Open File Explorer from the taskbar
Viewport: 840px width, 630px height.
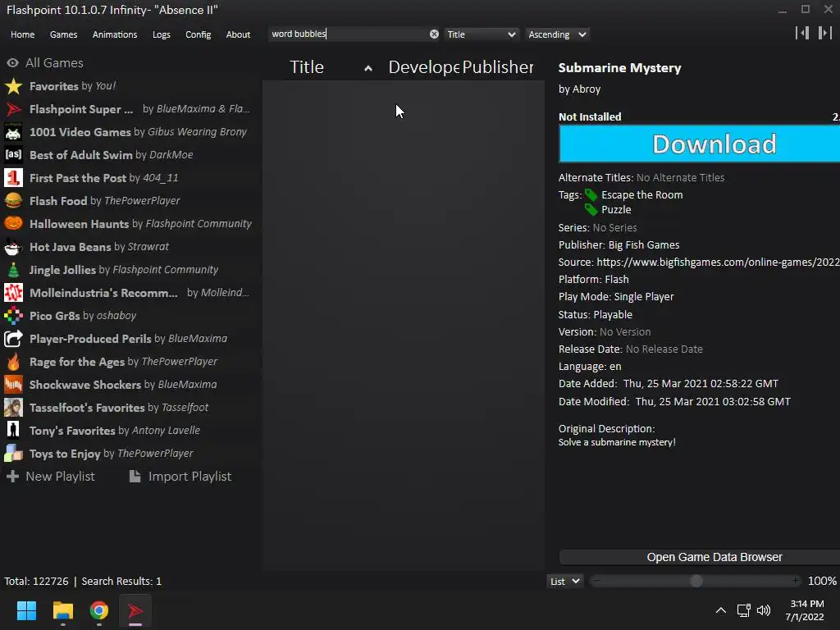click(x=62, y=610)
